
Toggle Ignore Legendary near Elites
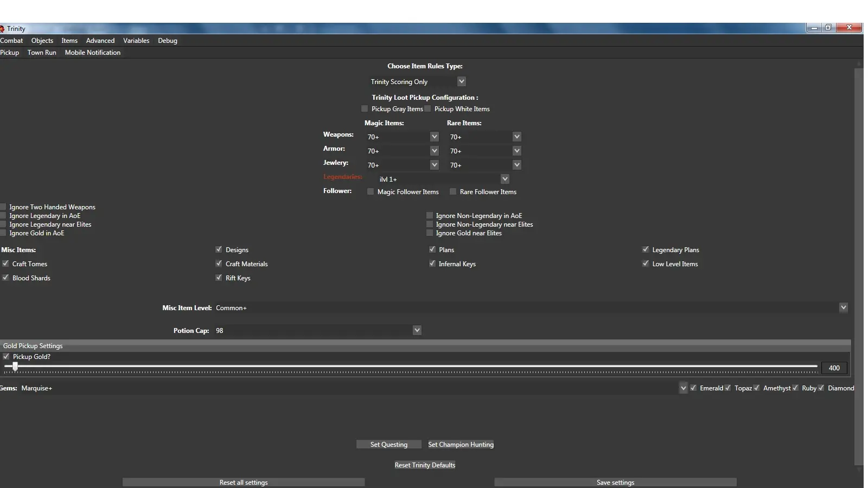pos(3,224)
